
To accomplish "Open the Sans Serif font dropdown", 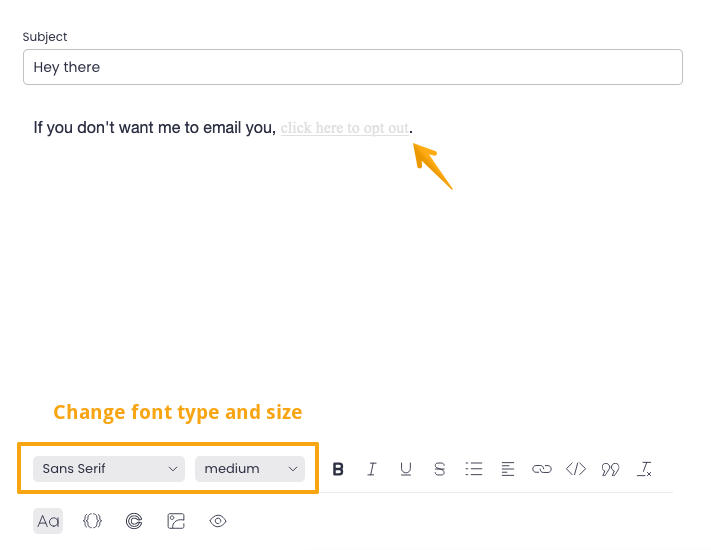I will click(x=109, y=468).
